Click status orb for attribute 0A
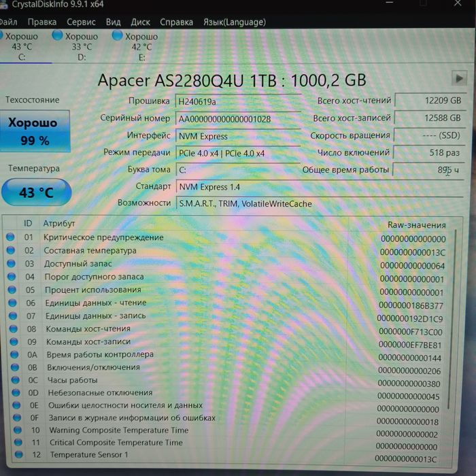The width and height of the screenshot is (476, 476). click(x=14, y=354)
